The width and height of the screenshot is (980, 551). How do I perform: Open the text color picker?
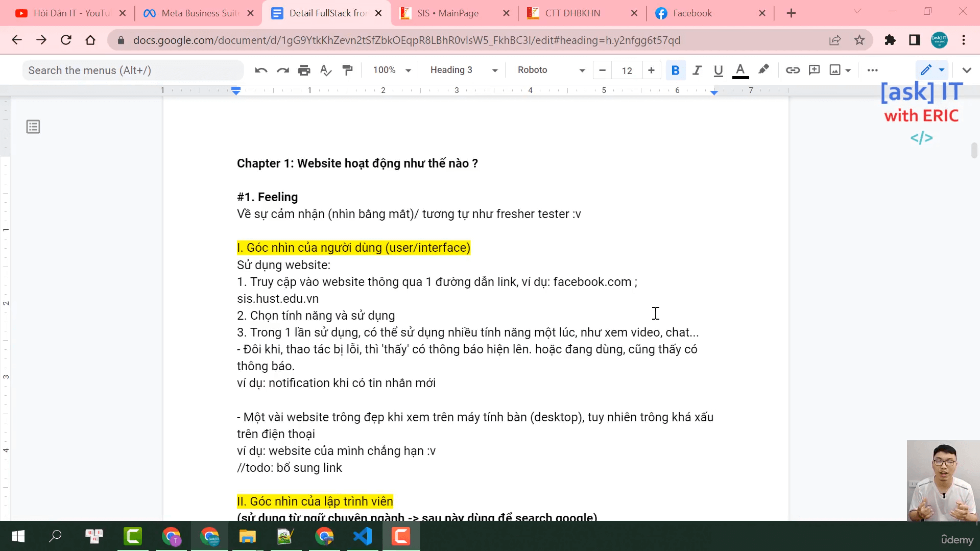740,70
